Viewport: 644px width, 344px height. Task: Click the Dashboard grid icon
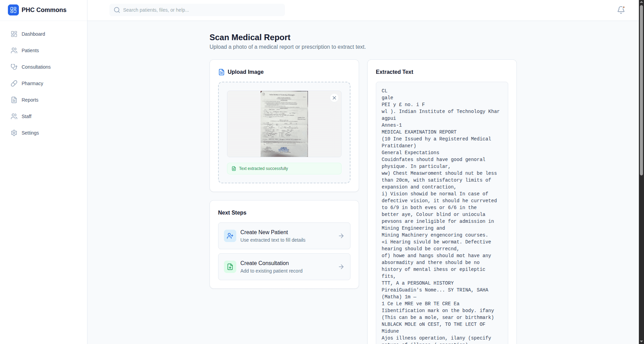(14, 34)
